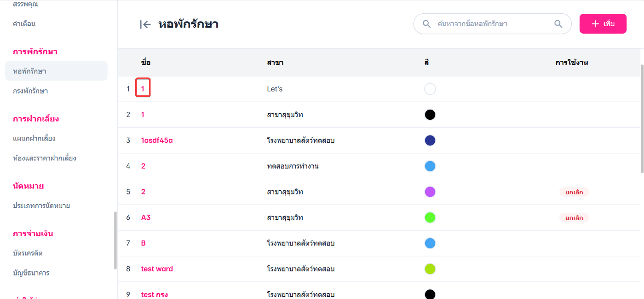Screen dimensions: 644x299
Task: Collapse the sidebar with the arrow icon
Action: [x=145, y=24]
